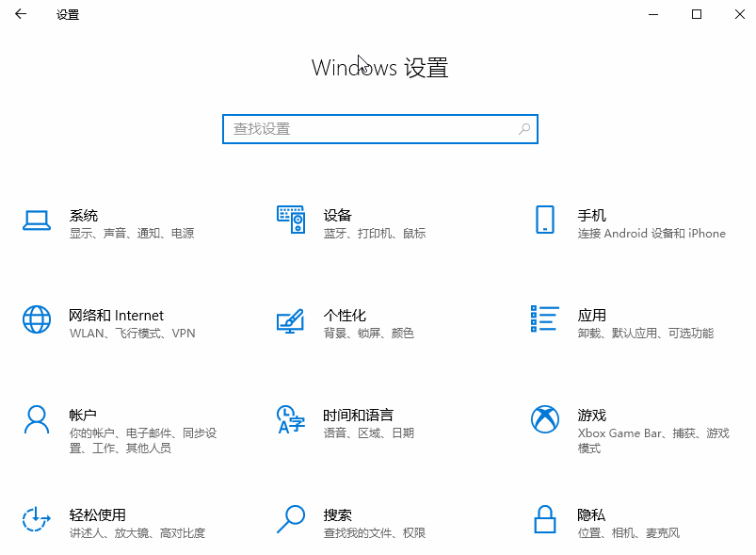Select the 隐私 padlock icon
Screen dimensions: 756x555
544,518
